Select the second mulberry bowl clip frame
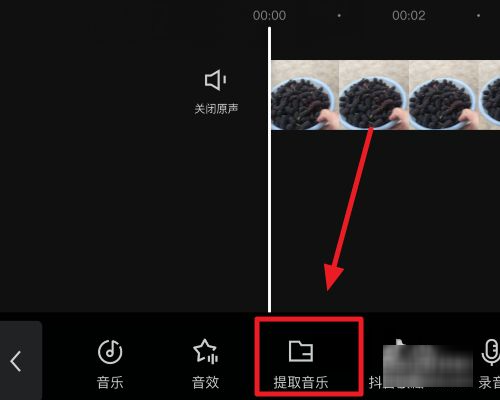 pyautogui.click(x=374, y=95)
